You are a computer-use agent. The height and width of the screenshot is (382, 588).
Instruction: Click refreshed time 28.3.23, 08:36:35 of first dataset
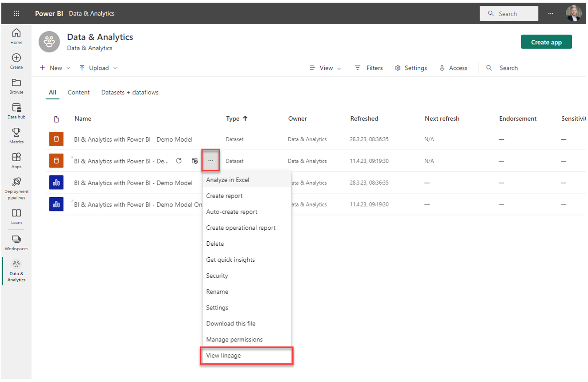pos(369,139)
